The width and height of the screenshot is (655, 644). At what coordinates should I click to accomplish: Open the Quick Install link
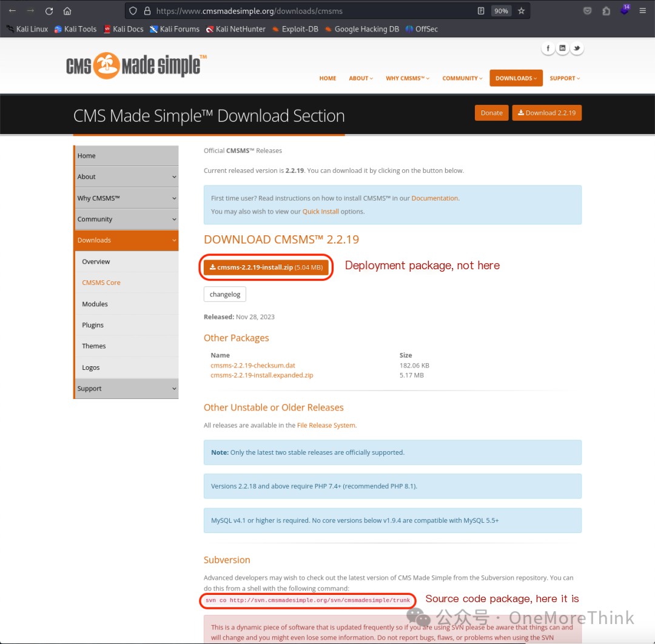320,211
